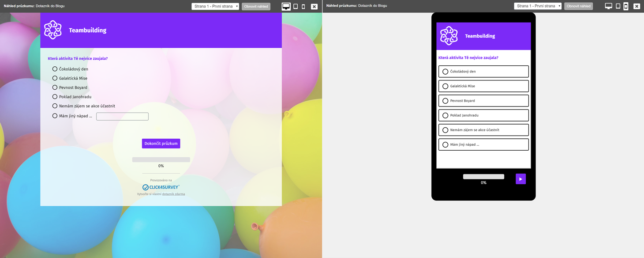Click the Teambuilding title in desktop preview
The height and width of the screenshot is (258, 644).
click(87, 30)
